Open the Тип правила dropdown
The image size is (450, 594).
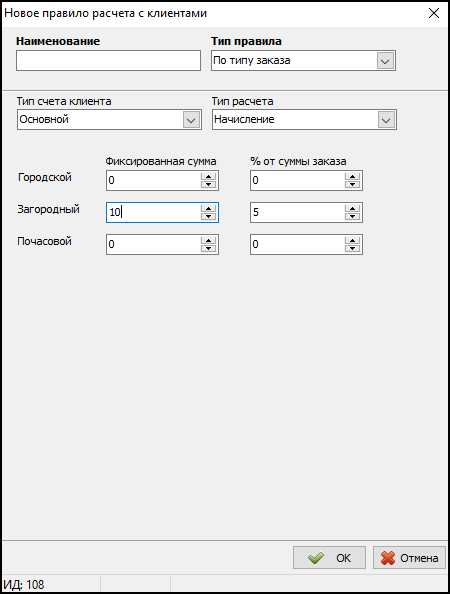click(385, 61)
